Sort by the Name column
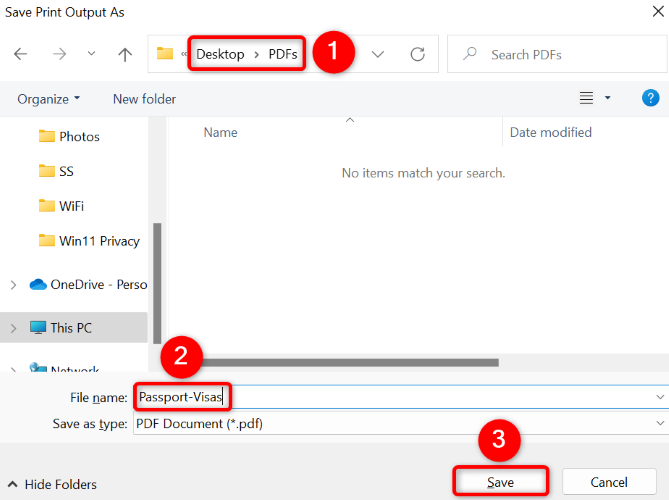This screenshot has width=669, height=500. 220,132
